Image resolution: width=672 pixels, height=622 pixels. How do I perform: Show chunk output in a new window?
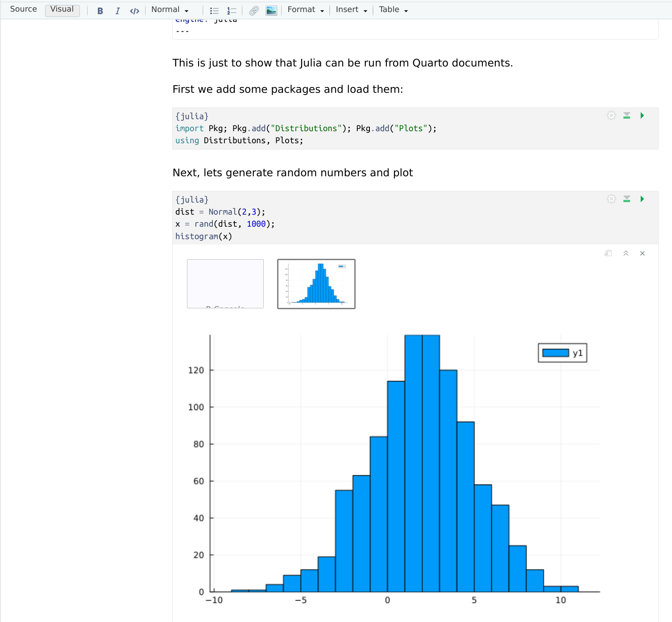click(x=608, y=253)
